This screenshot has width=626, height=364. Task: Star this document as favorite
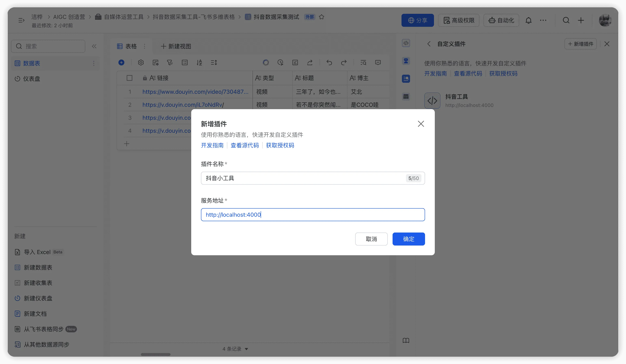coord(322,17)
